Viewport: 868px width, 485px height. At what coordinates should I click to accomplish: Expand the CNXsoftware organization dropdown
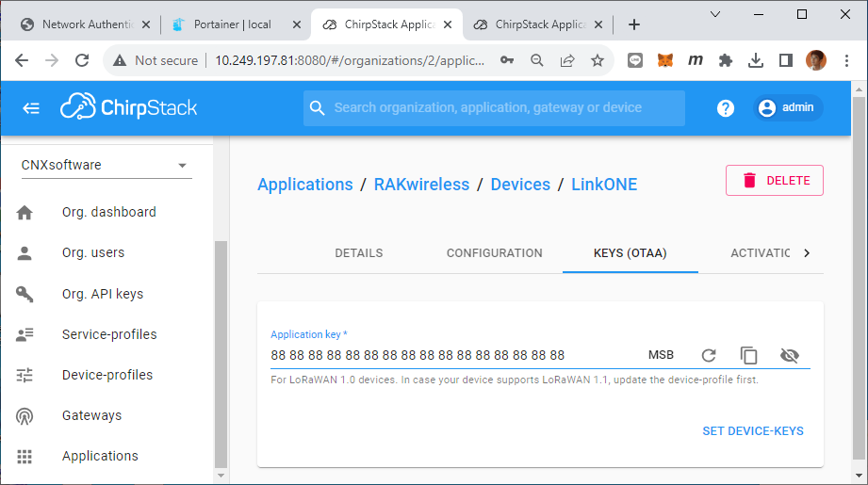coord(106,165)
